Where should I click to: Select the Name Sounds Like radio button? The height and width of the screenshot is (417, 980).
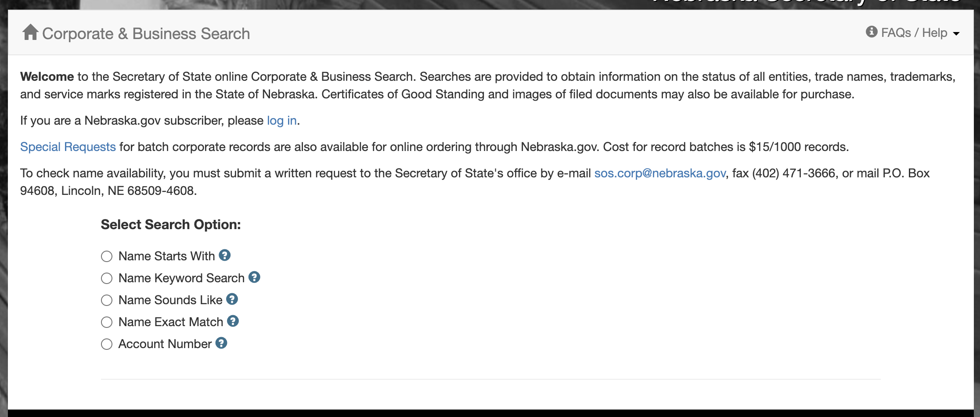pos(107,300)
